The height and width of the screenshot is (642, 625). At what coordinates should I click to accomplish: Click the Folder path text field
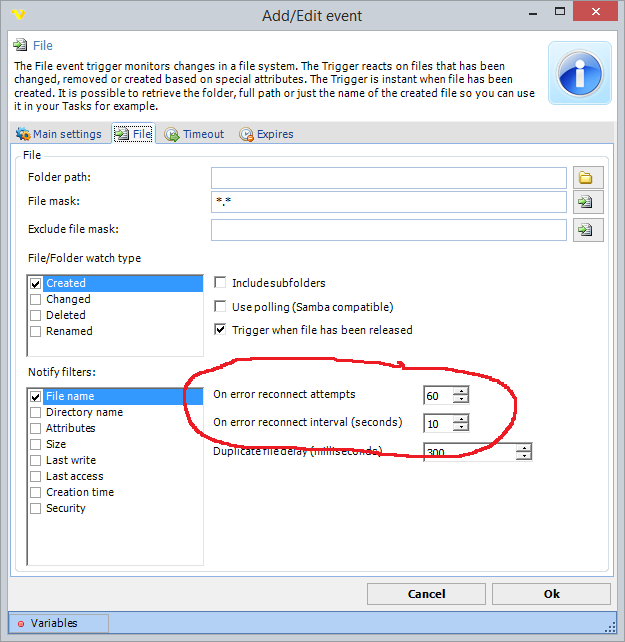(x=388, y=178)
